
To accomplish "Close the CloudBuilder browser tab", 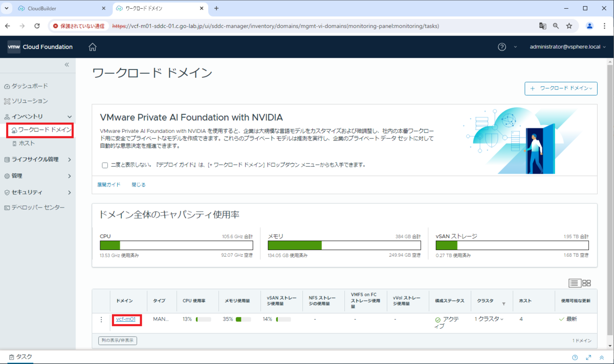I will tap(103, 9).
